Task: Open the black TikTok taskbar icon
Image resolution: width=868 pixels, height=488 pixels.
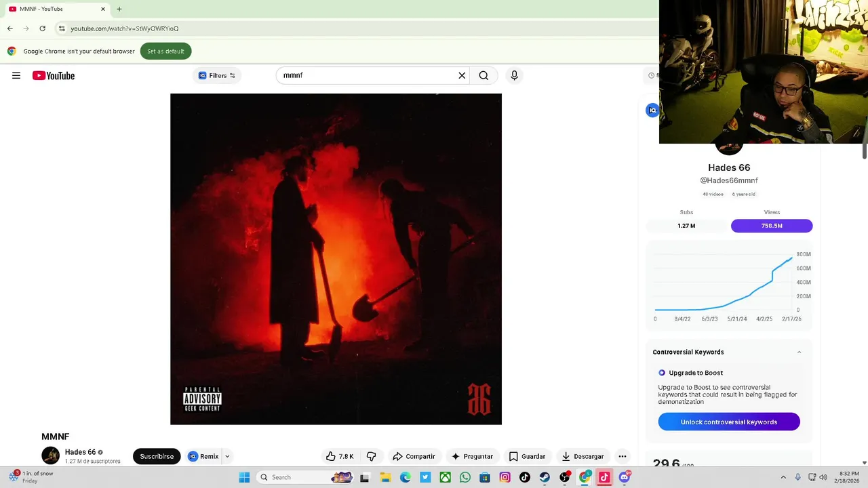Action: [525, 477]
